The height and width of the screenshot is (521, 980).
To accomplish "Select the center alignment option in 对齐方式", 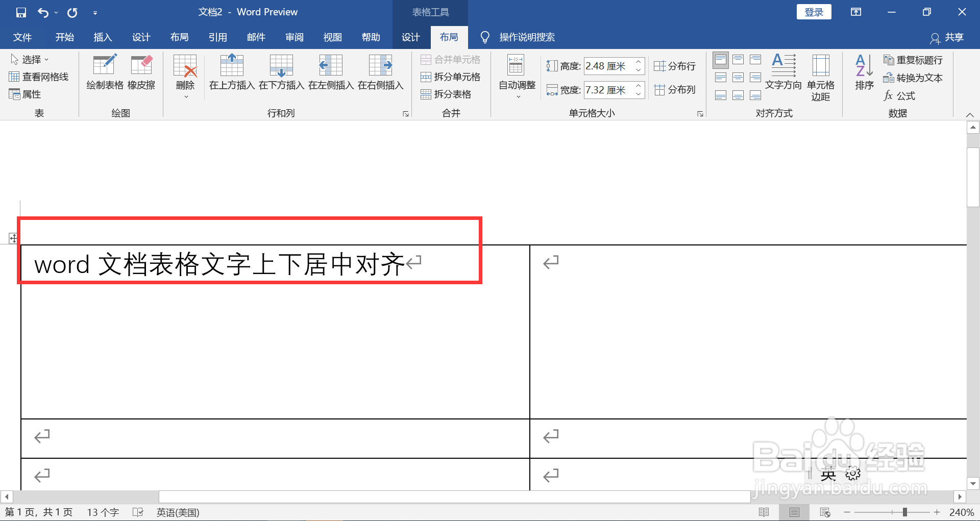I will pyautogui.click(x=738, y=77).
